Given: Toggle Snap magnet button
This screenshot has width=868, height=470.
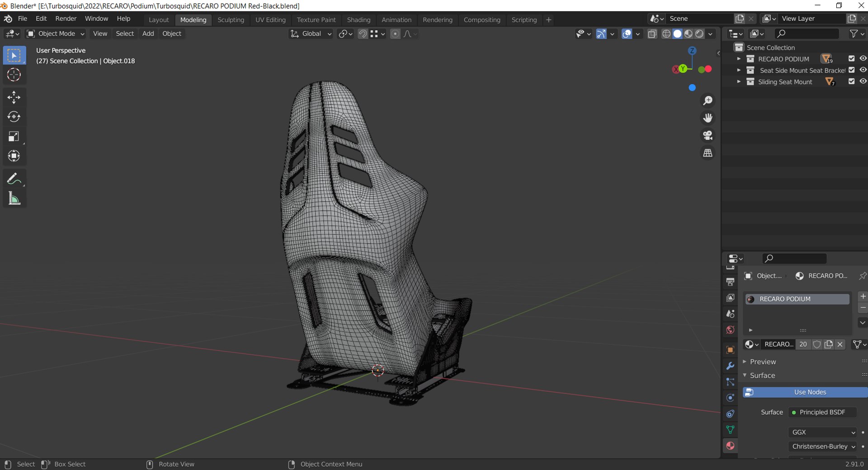Looking at the screenshot, I should tap(363, 33).
